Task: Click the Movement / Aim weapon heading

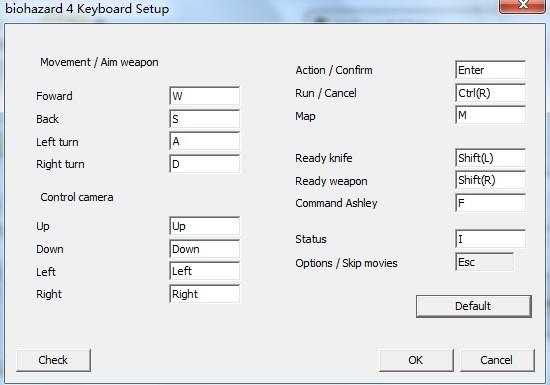Action: click(x=99, y=62)
